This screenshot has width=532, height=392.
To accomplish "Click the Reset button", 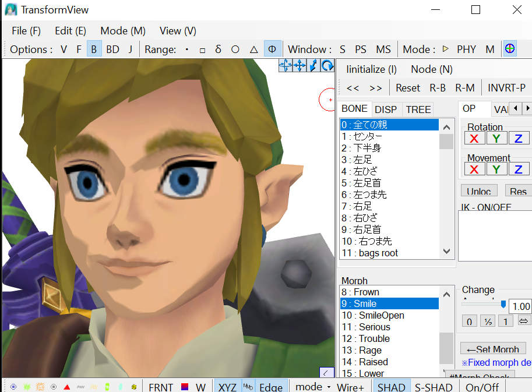I will 408,88.
